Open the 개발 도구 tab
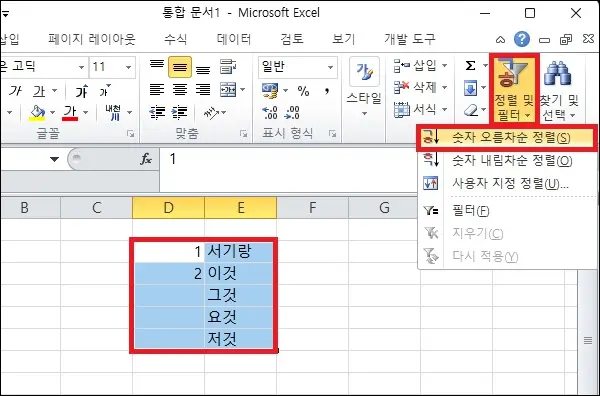The width and height of the screenshot is (600, 396). tap(410, 39)
